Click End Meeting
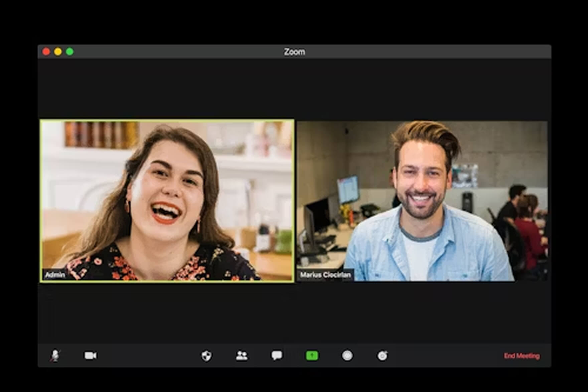The height and width of the screenshot is (392, 588). tap(522, 356)
